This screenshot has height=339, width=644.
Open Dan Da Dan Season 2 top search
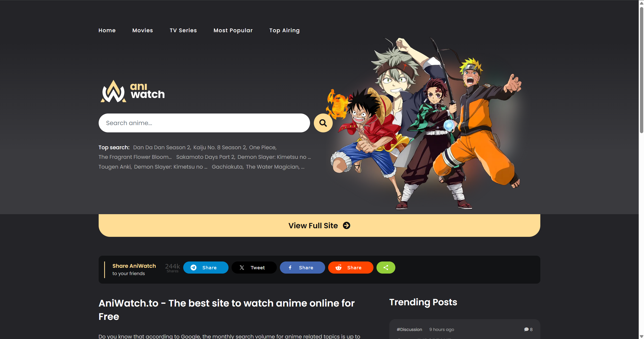pyautogui.click(x=162, y=147)
